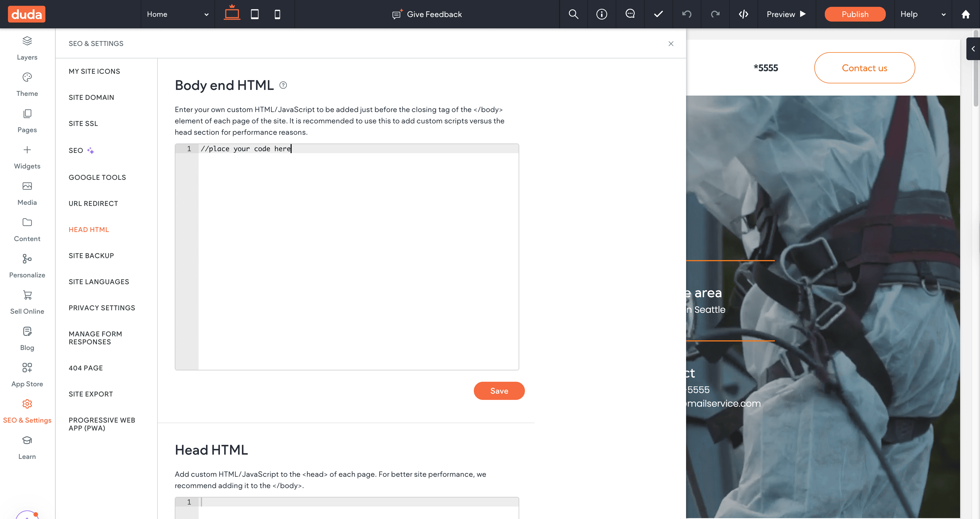Open the Sell Online cart icon
Viewport: 980px width, 519px height.
(27, 295)
